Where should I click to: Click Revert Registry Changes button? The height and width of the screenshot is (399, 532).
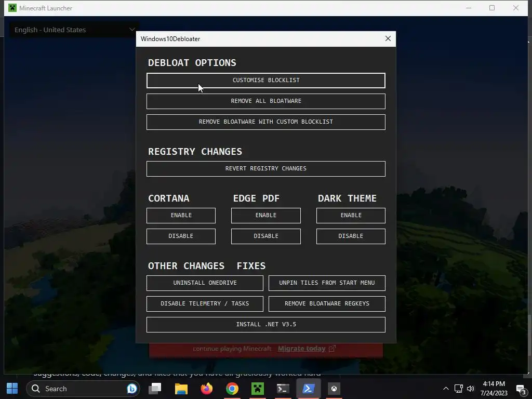pos(265,169)
